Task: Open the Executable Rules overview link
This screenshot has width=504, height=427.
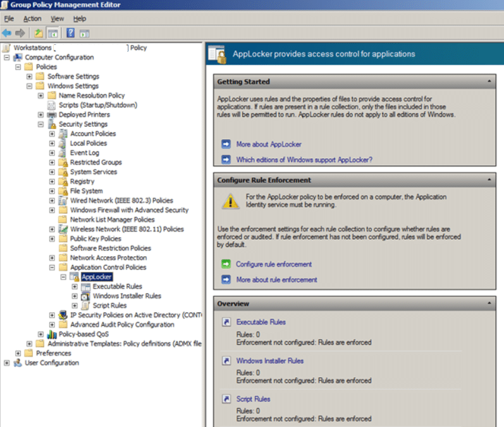Action: click(x=261, y=322)
